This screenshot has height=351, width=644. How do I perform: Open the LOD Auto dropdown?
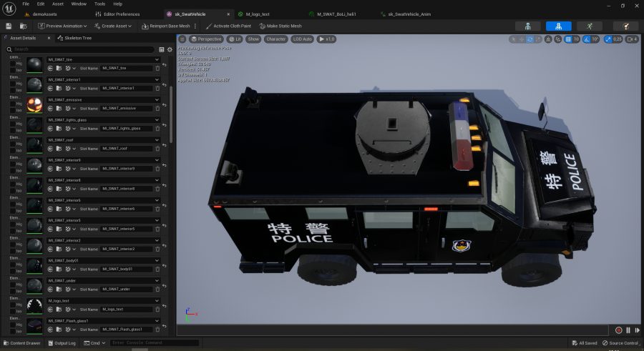coord(302,39)
